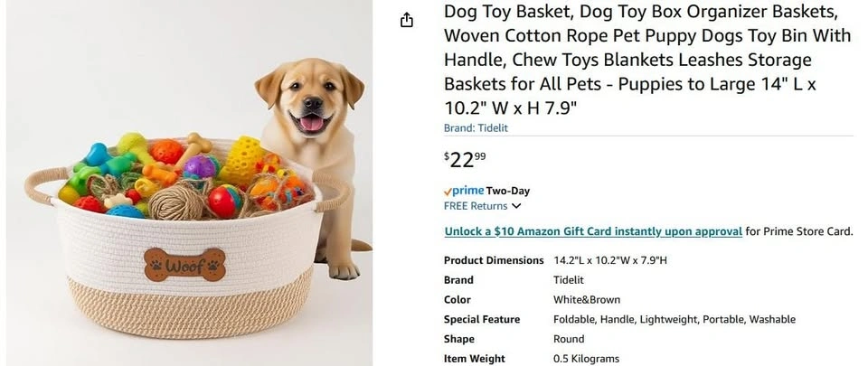Click the $22.99 price

pyautogui.click(x=465, y=160)
